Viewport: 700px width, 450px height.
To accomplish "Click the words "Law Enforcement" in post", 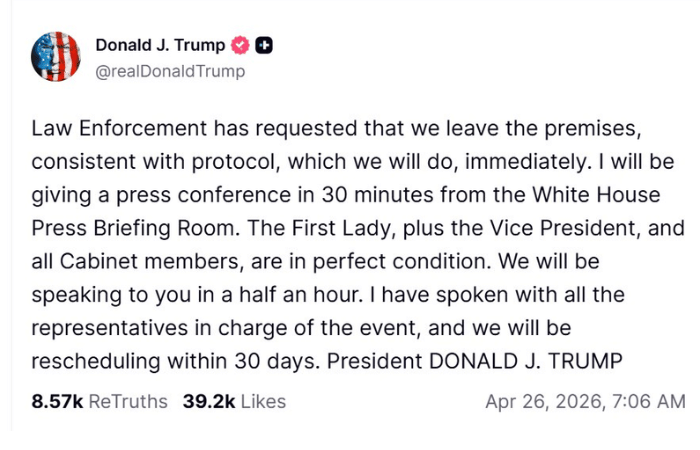I will click(x=108, y=130).
